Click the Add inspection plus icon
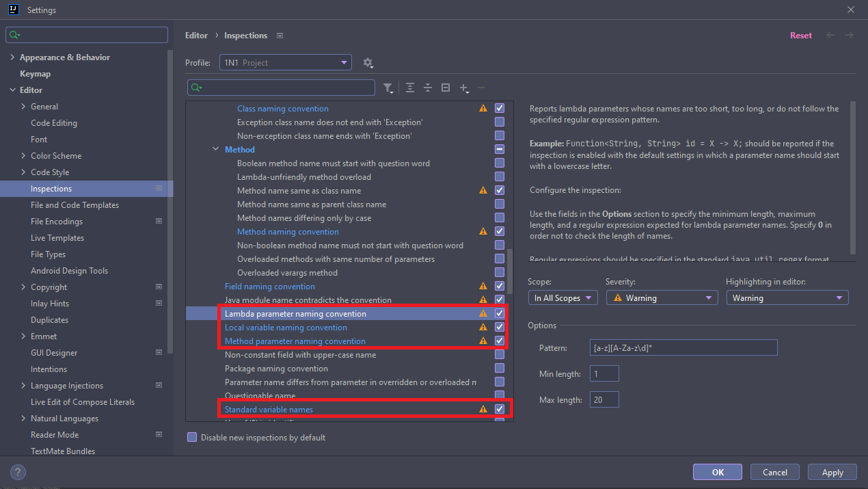 pyautogui.click(x=464, y=88)
